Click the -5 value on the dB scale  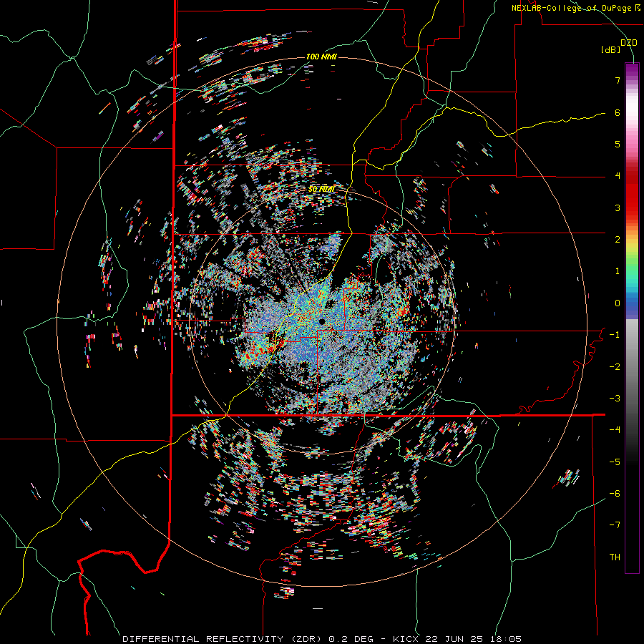(x=615, y=462)
